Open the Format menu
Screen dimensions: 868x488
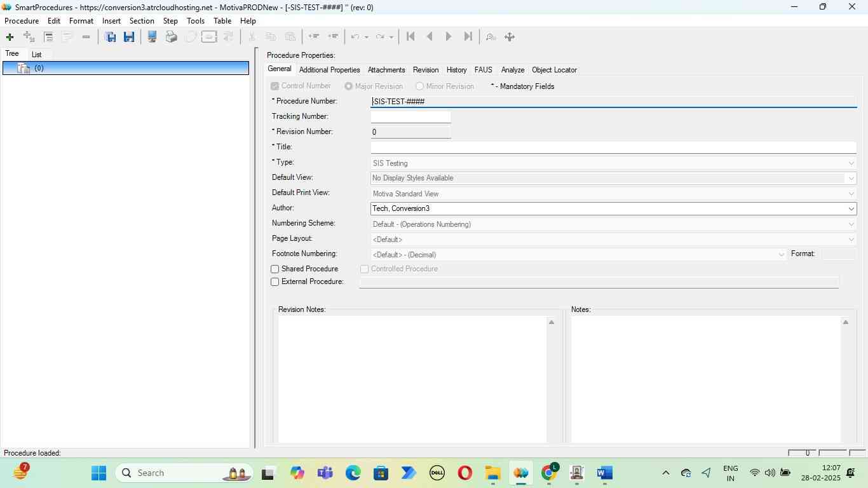pyautogui.click(x=81, y=21)
